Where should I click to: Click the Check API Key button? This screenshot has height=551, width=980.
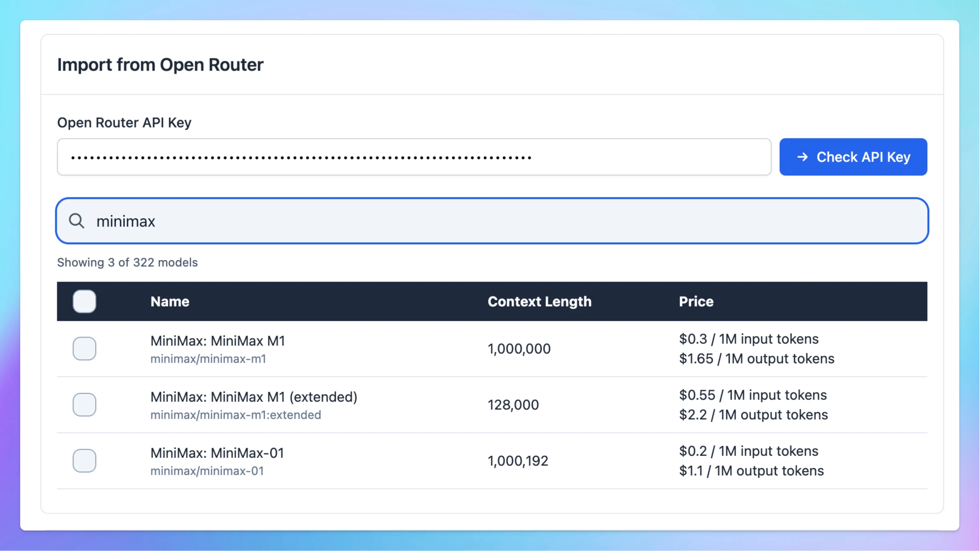853,157
